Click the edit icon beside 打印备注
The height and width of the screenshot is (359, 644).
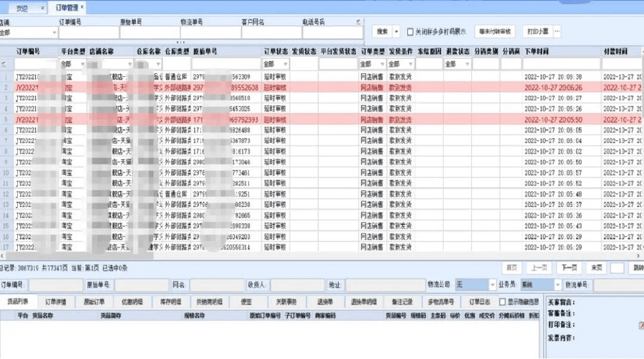640,326
